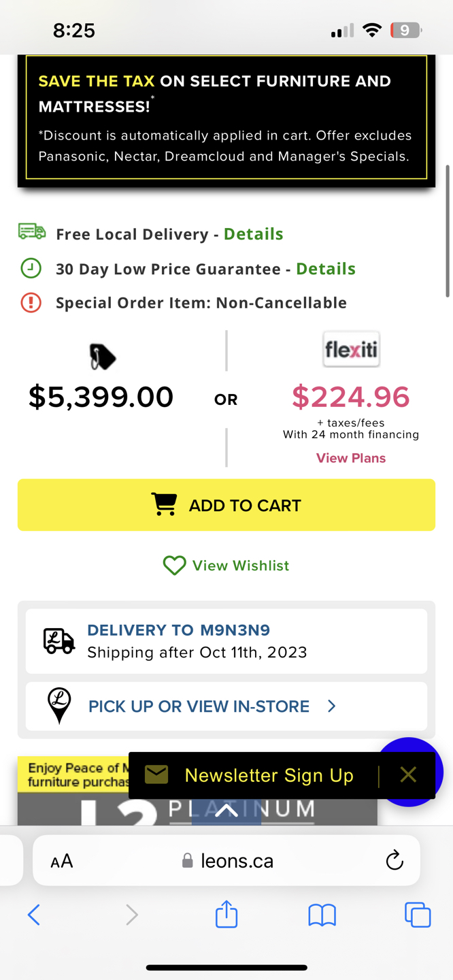Expand the Newsletter Sign Up panel arrow
Viewport: 453px width, 980px height.
pyautogui.click(x=227, y=811)
